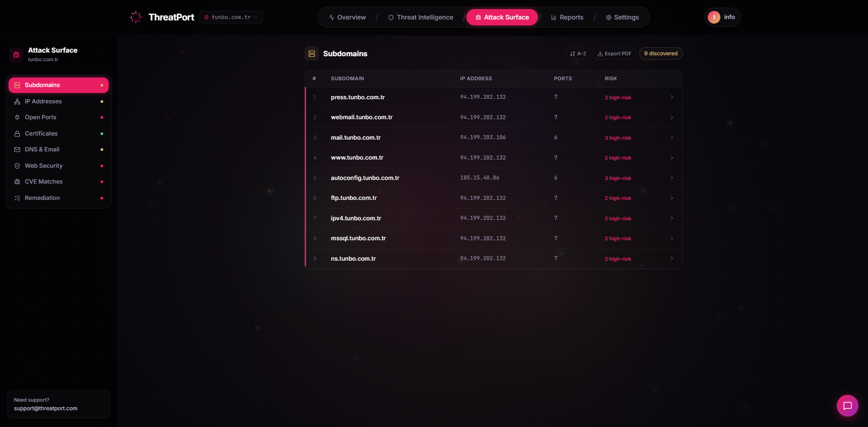Click the www.tunbo.com.tr subdomain name
Screen dimensions: 868x427
tap(357, 158)
